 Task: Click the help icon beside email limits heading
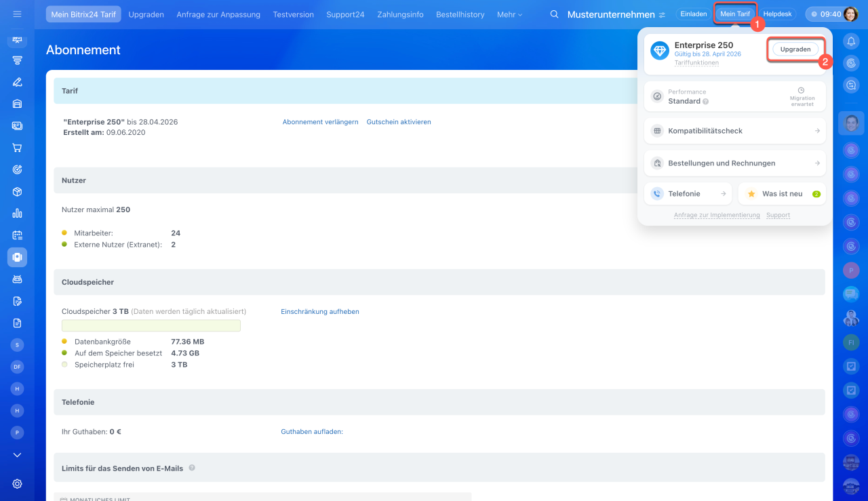tap(192, 468)
